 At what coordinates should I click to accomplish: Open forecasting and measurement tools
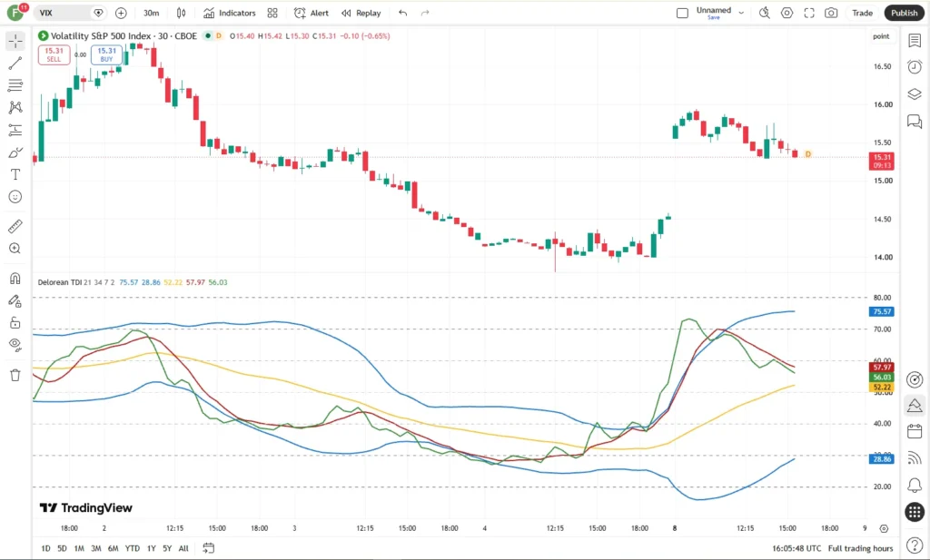[x=15, y=130]
